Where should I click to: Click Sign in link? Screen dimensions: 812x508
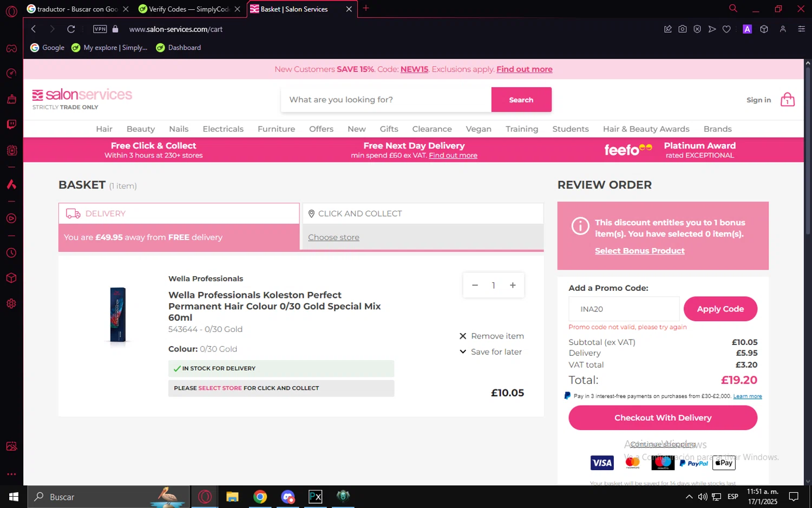pyautogui.click(x=758, y=100)
